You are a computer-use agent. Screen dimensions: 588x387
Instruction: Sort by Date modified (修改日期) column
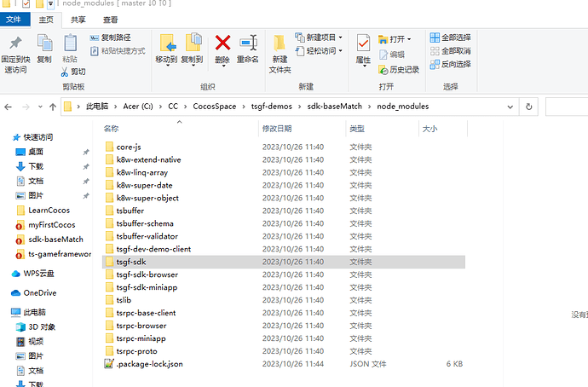[x=277, y=129]
